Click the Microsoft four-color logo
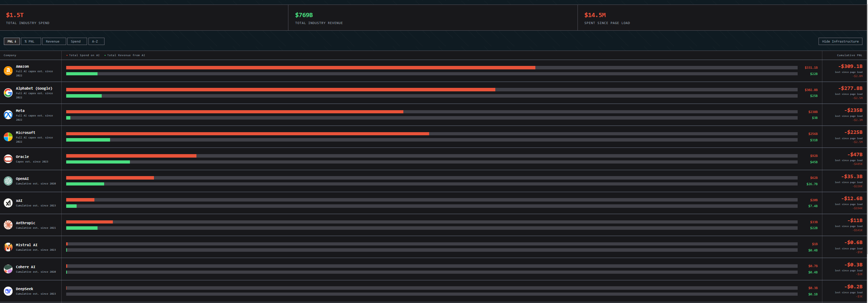The width and height of the screenshot is (868, 303). coord(8,137)
